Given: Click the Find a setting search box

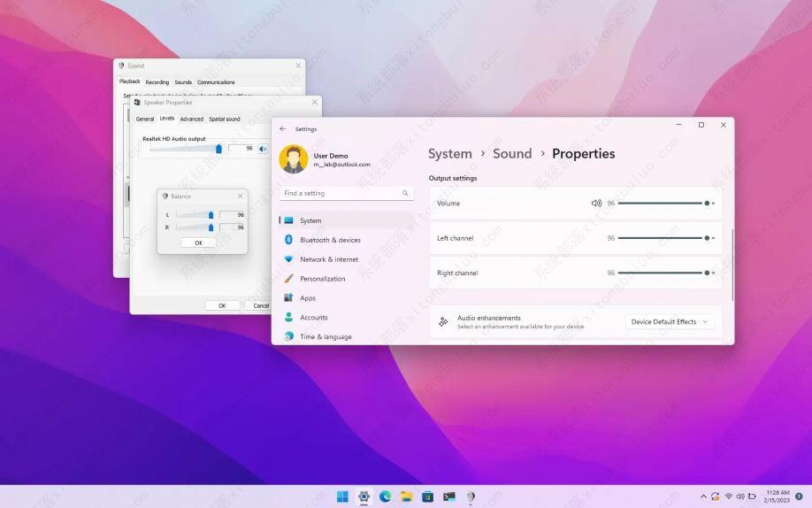Looking at the screenshot, I should (x=341, y=193).
